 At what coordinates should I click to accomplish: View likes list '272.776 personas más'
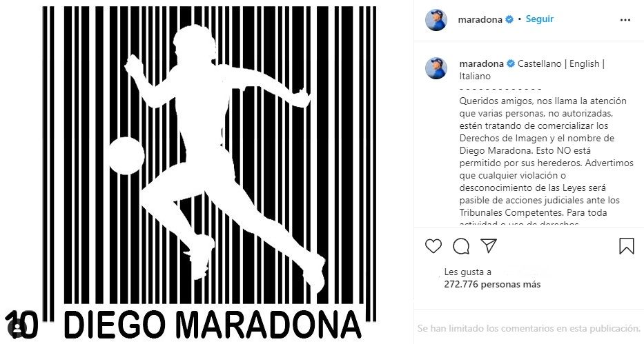pos(492,284)
